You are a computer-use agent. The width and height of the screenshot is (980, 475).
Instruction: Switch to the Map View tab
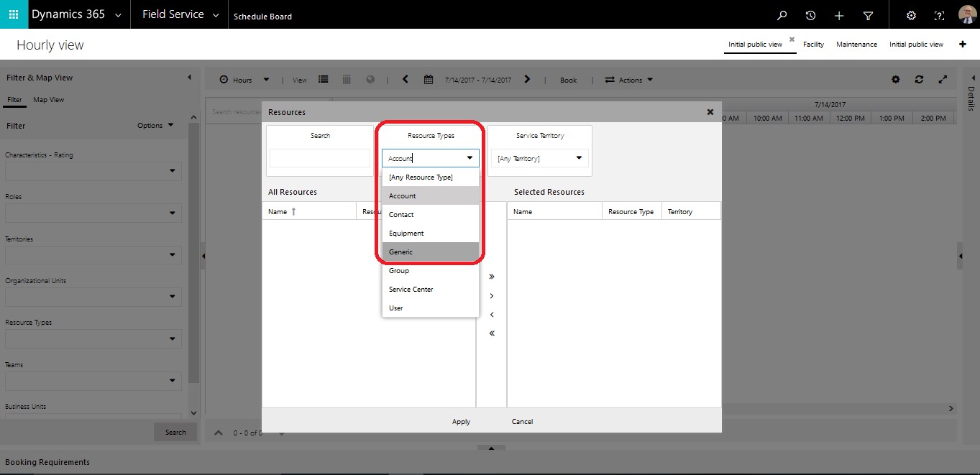49,100
